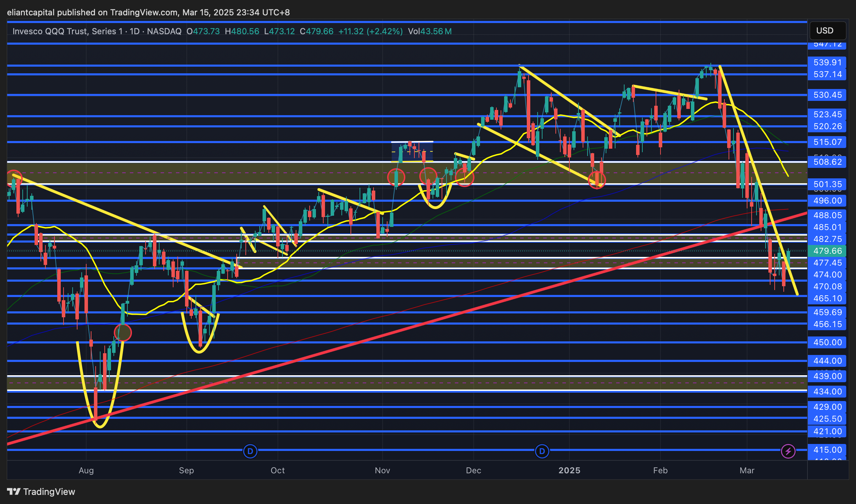Image resolution: width=856 pixels, height=504 pixels.
Task: Click the red circle at August low
Action: pyautogui.click(x=123, y=333)
